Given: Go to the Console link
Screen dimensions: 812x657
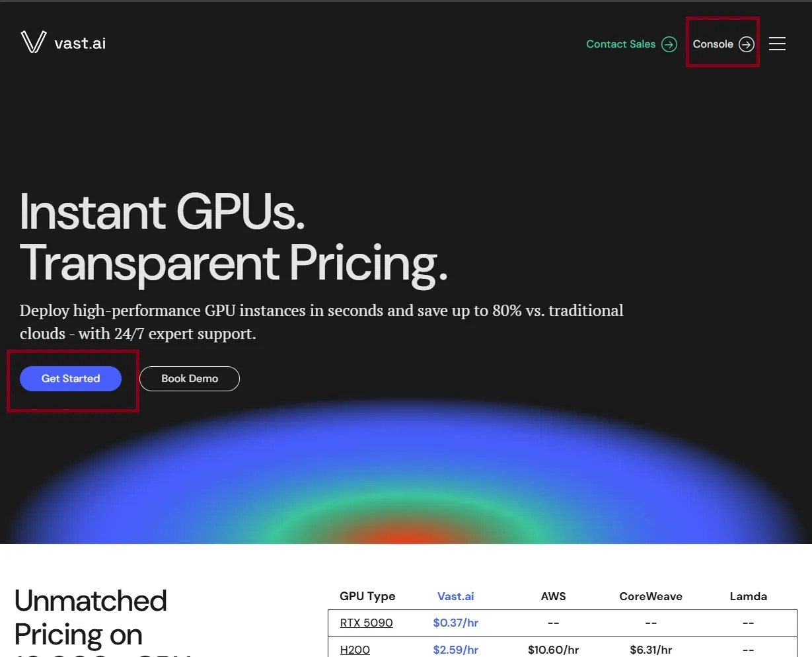Looking at the screenshot, I should click(713, 44).
